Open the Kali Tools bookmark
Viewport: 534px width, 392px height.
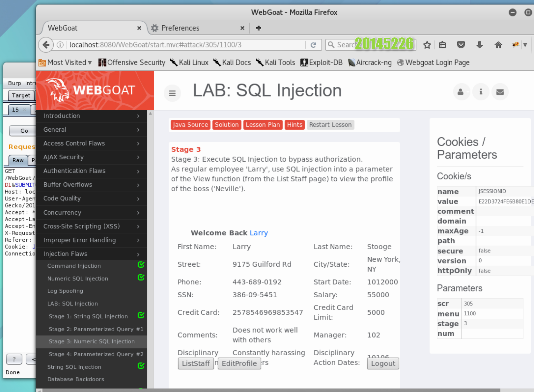click(x=275, y=63)
